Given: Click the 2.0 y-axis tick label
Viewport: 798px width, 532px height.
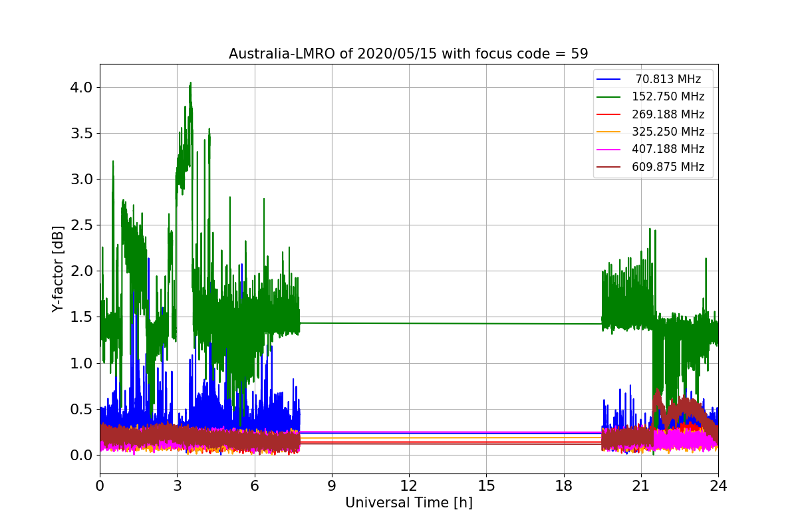Looking at the screenshot, I should [82, 271].
